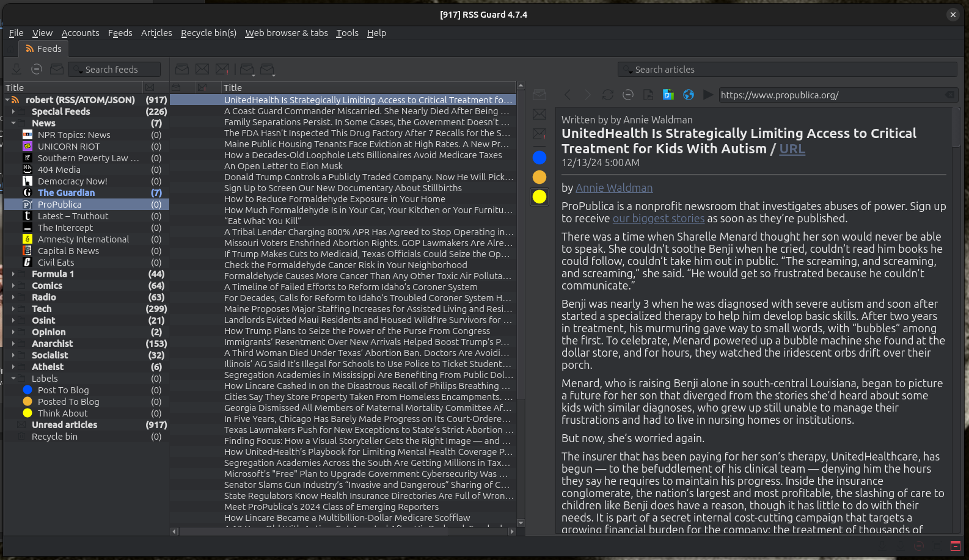
Task: Select the Recycle bin item
Action: point(54,437)
